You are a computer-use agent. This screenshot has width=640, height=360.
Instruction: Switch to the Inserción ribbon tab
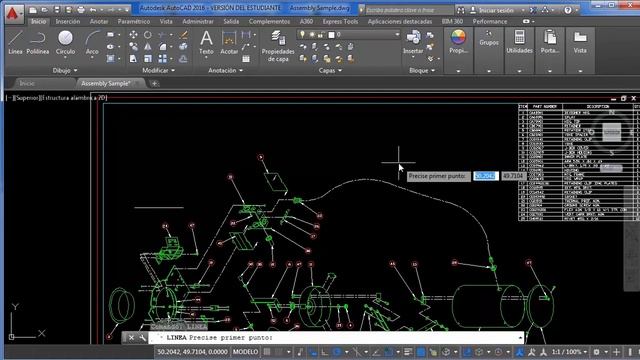click(x=68, y=21)
